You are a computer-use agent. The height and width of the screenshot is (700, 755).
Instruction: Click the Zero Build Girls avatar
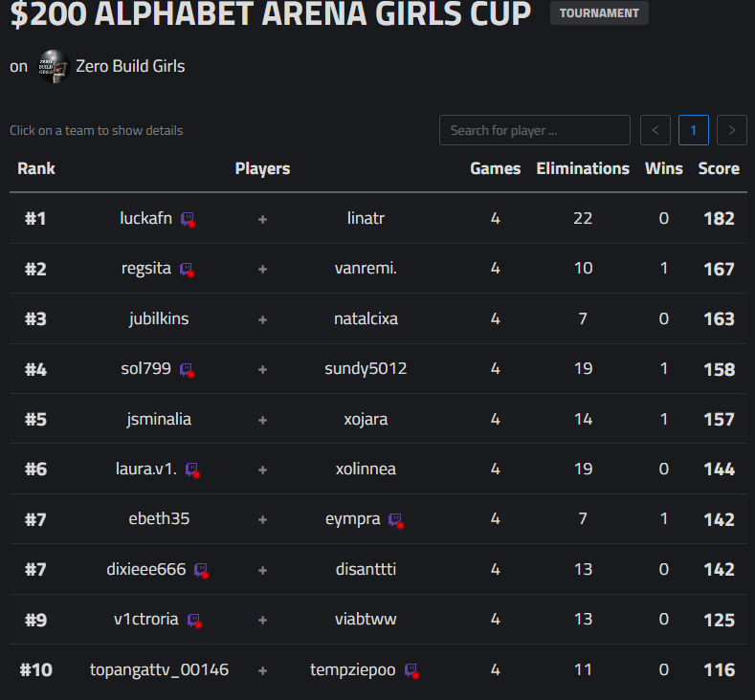coord(54,66)
